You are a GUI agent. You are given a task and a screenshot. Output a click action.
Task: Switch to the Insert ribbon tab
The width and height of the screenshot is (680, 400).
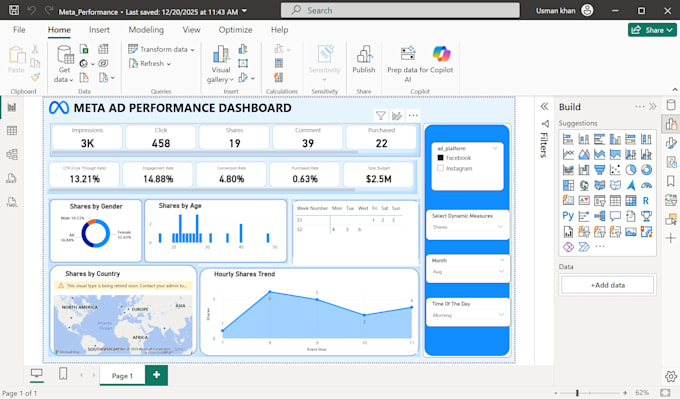pyautogui.click(x=99, y=30)
